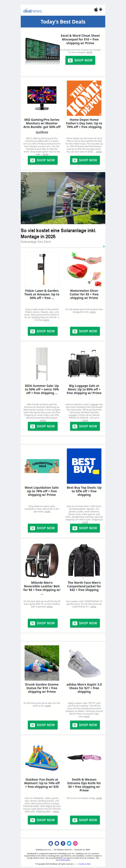The width and height of the screenshot is (126, 868).
Task: Open the privacy policy link
Action: tap(64, 860)
